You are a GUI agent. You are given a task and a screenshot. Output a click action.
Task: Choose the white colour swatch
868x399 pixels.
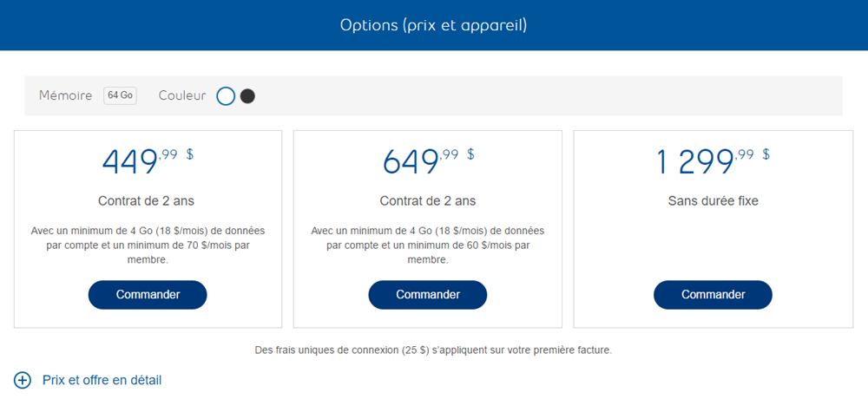point(226,96)
